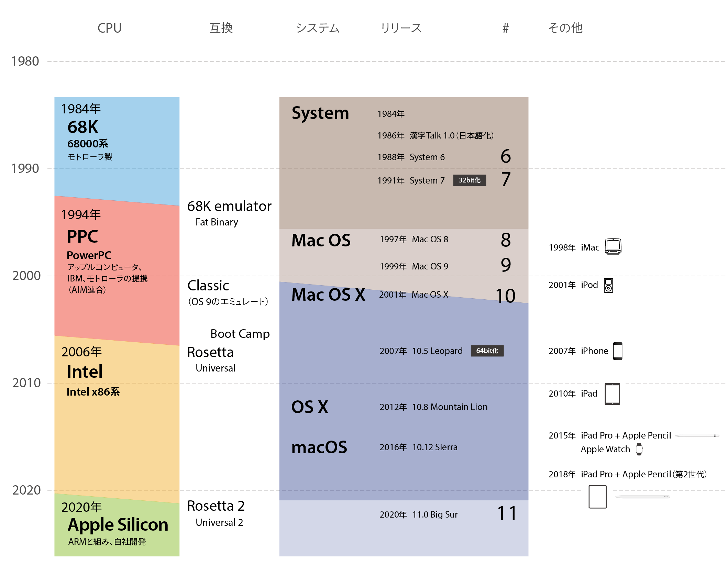
Task: Click the 68K emulator label
Action: 229,206
